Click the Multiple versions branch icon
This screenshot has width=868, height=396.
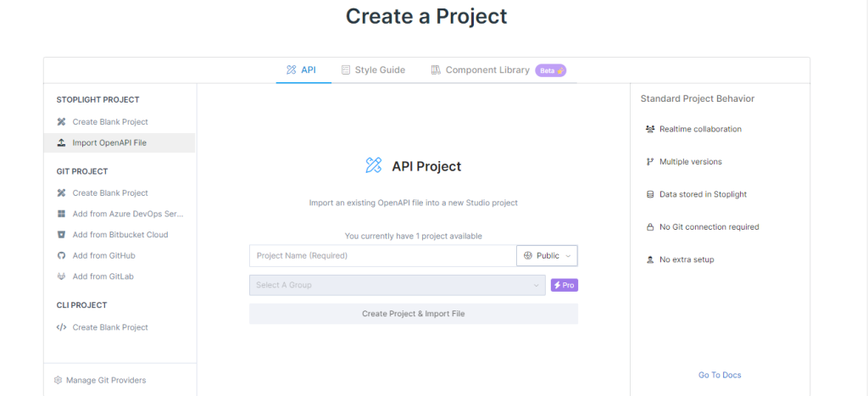[650, 162]
